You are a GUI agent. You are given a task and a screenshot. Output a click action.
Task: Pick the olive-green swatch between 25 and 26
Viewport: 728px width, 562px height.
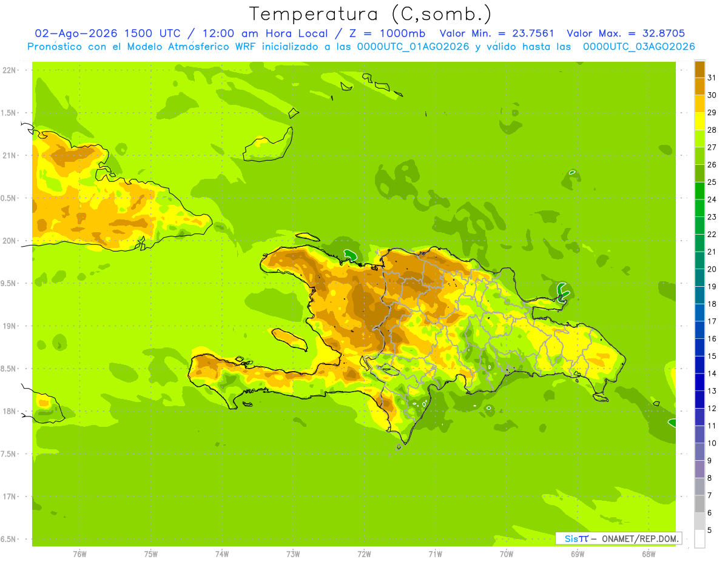(x=699, y=173)
